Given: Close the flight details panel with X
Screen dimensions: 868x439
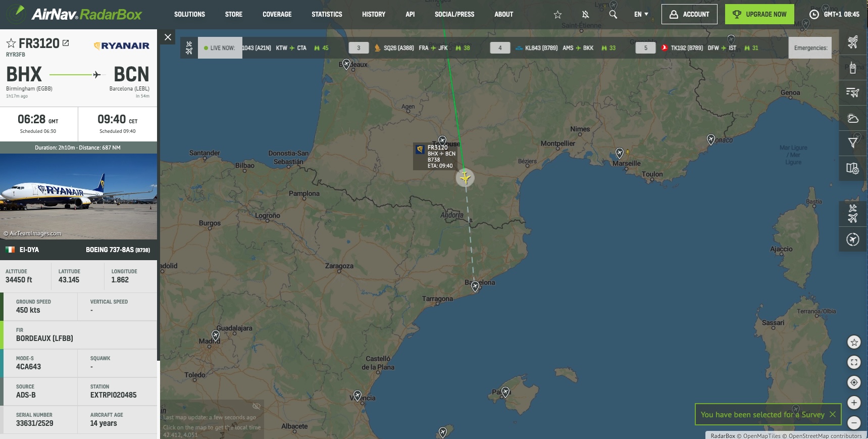Looking at the screenshot, I should pos(168,37).
